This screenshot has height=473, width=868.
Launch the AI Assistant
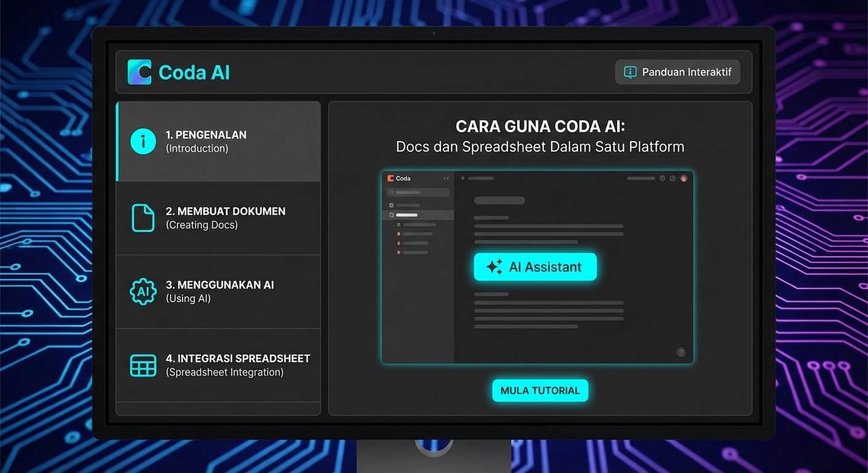point(535,267)
